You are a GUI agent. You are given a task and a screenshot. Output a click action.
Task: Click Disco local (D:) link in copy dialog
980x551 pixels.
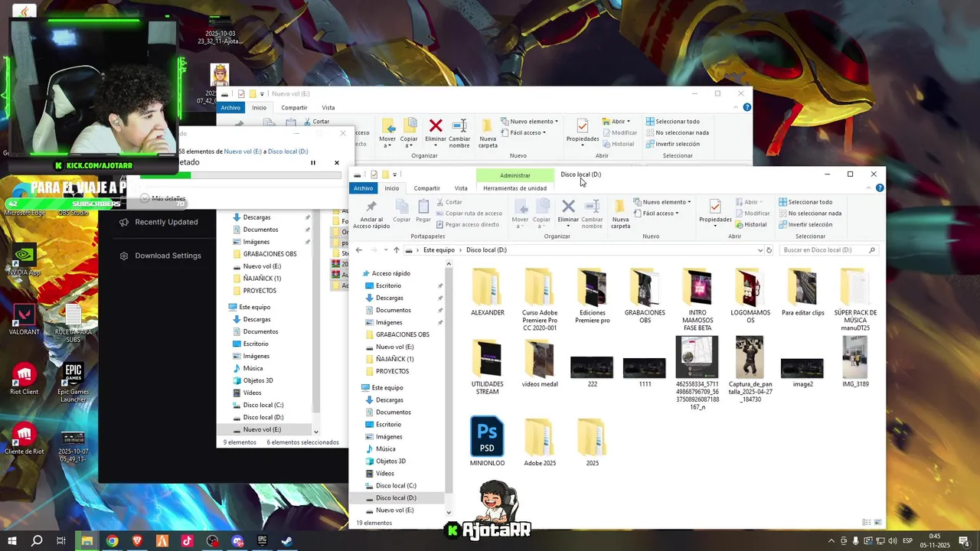point(288,152)
